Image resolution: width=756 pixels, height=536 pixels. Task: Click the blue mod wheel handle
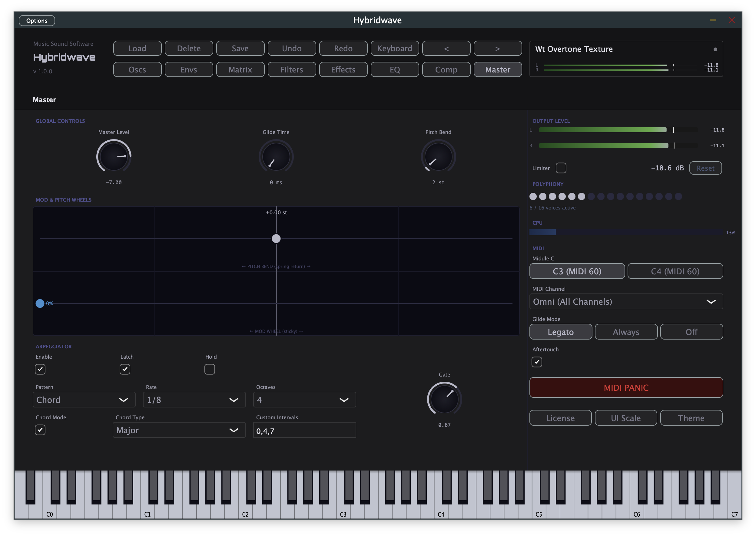point(40,303)
